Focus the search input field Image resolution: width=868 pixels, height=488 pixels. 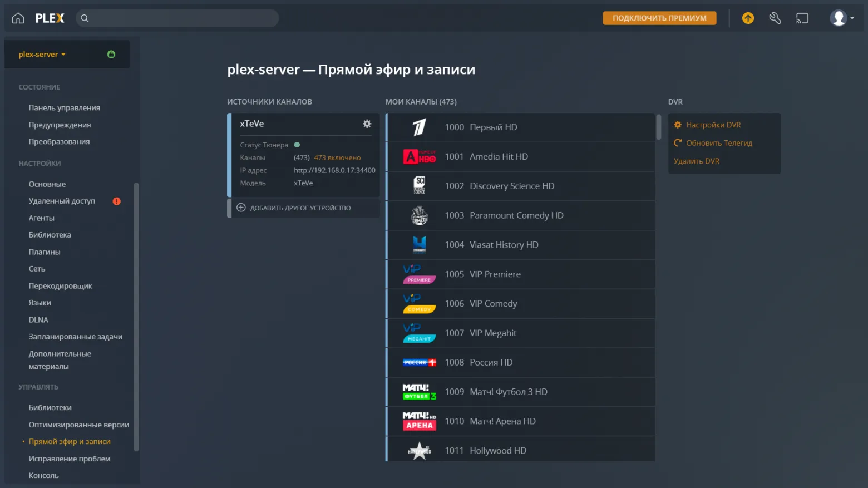coord(177,18)
